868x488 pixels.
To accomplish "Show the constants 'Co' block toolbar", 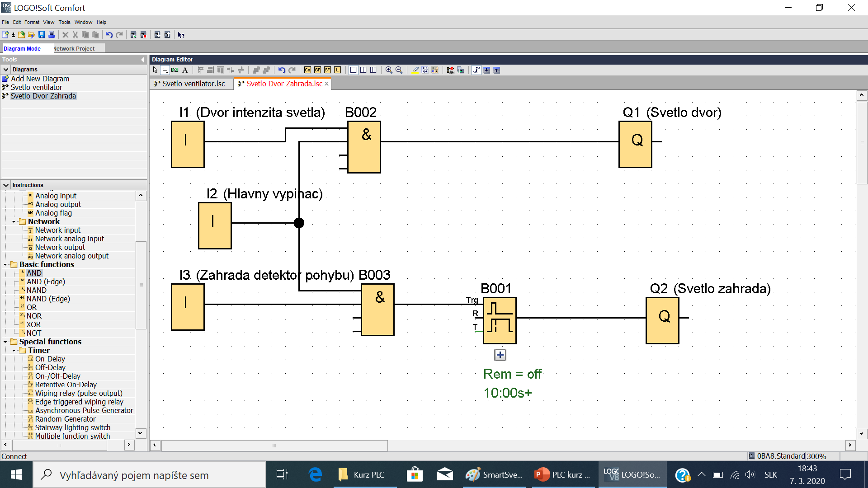I will [x=307, y=70].
